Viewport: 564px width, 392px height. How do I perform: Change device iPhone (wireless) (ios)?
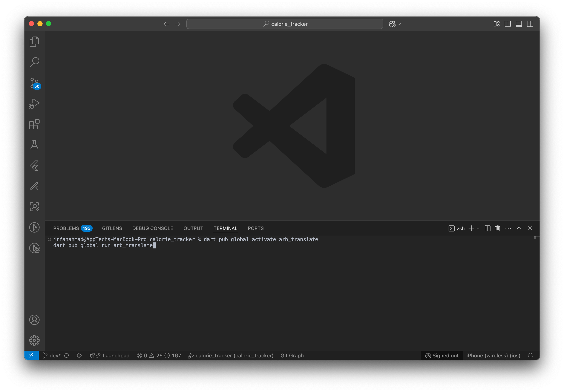[493, 355]
